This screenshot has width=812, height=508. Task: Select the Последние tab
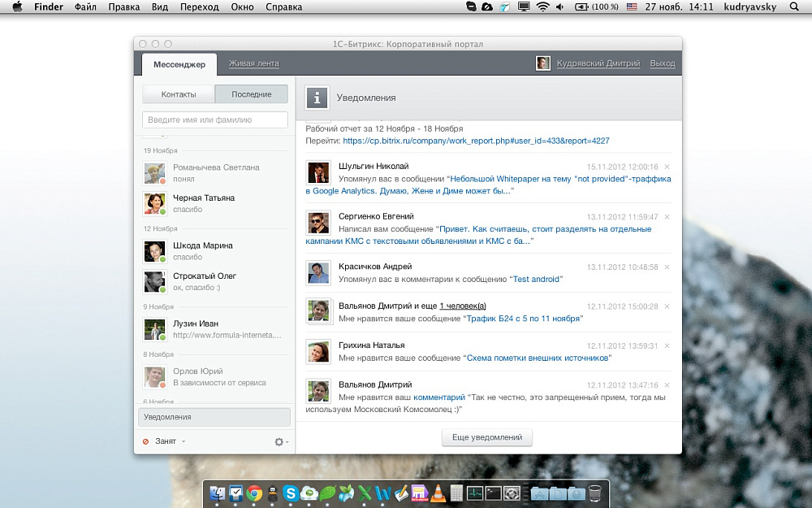pyautogui.click(x=252, y=94)
